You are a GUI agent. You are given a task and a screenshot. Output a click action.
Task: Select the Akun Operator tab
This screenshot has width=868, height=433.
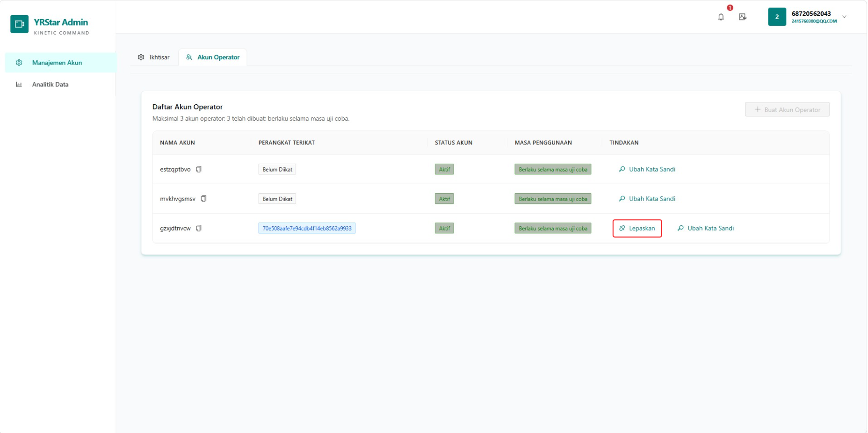(213, 57)
